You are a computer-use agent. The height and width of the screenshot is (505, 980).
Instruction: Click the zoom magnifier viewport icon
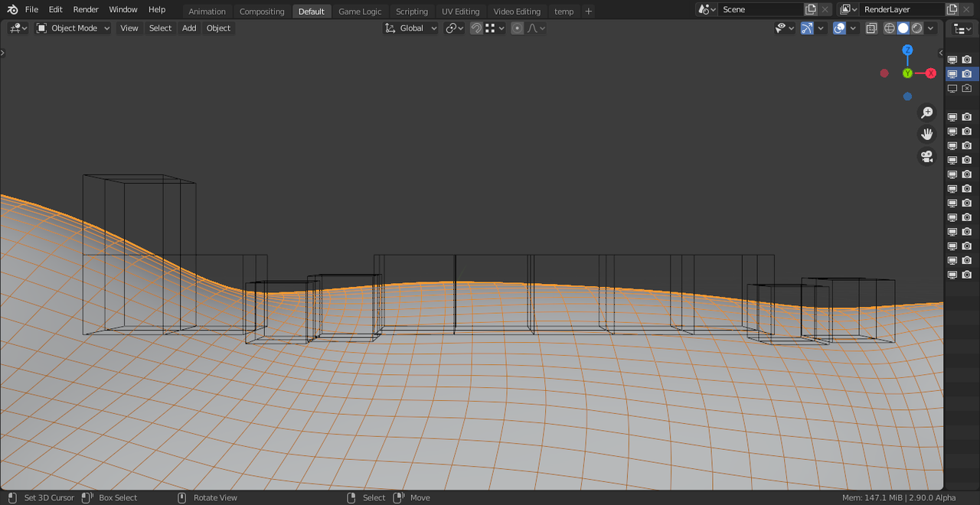927,112
